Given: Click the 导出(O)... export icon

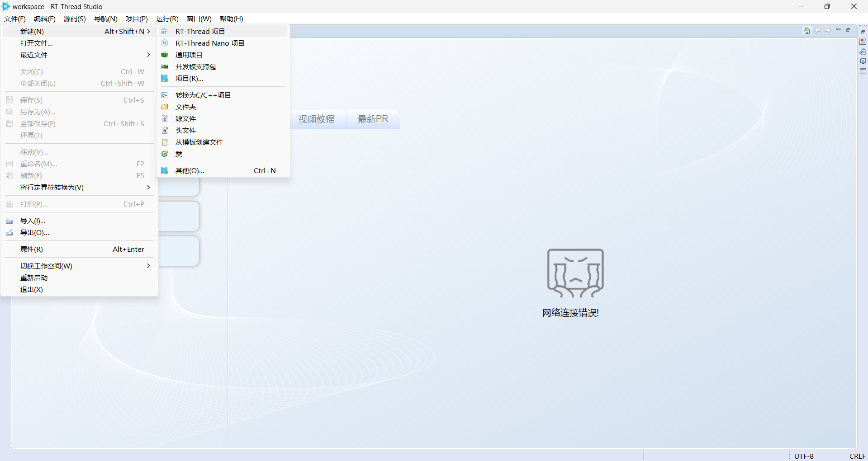Looking at the screenshot, I should (x=9, y=233).
